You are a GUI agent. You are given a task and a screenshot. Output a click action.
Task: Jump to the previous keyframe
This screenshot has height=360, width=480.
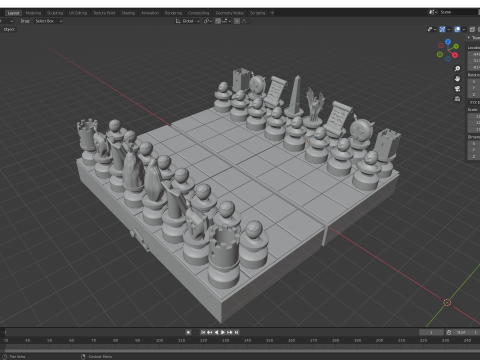[209, 332]
